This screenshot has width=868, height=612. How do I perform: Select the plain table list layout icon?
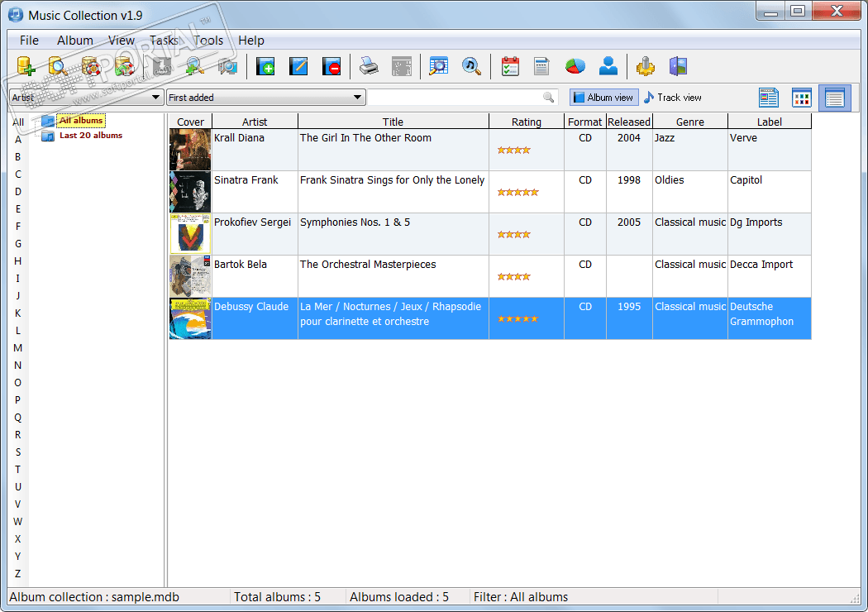click(x=835, y=98)
